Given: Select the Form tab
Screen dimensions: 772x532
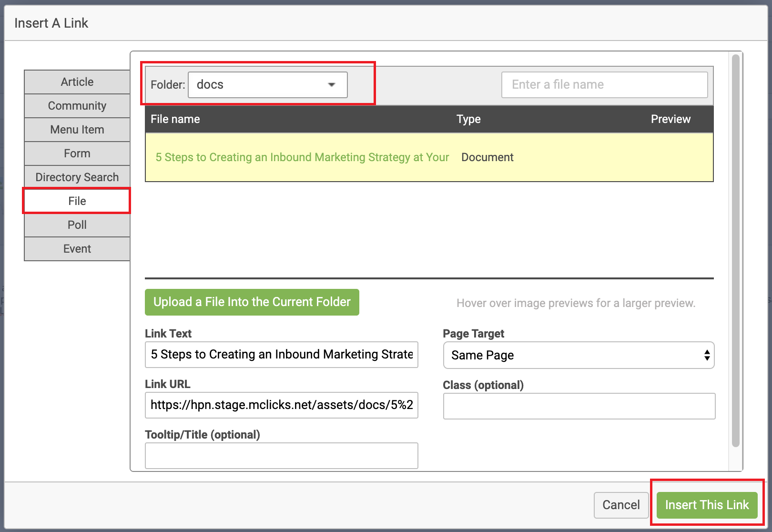Looking at the screenshot, I should tap(77, 153).
